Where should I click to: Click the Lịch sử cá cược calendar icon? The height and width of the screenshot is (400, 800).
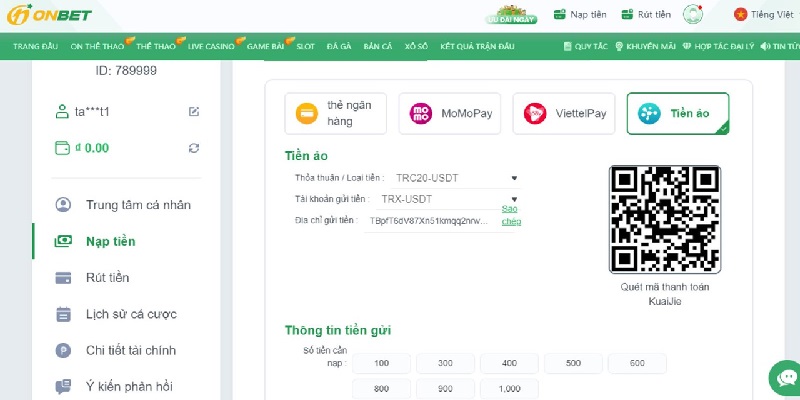coord(63,314)
